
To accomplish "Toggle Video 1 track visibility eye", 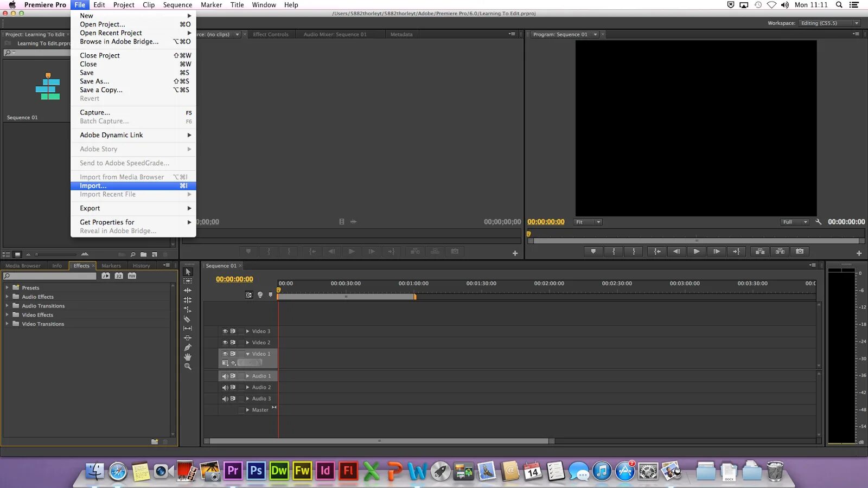I will tap(225, 354).
